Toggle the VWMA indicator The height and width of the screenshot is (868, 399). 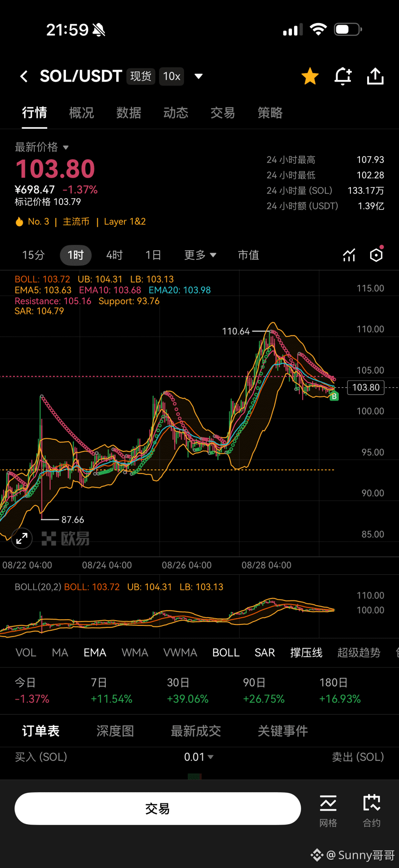pyautogui.click(x=180, y=653)
